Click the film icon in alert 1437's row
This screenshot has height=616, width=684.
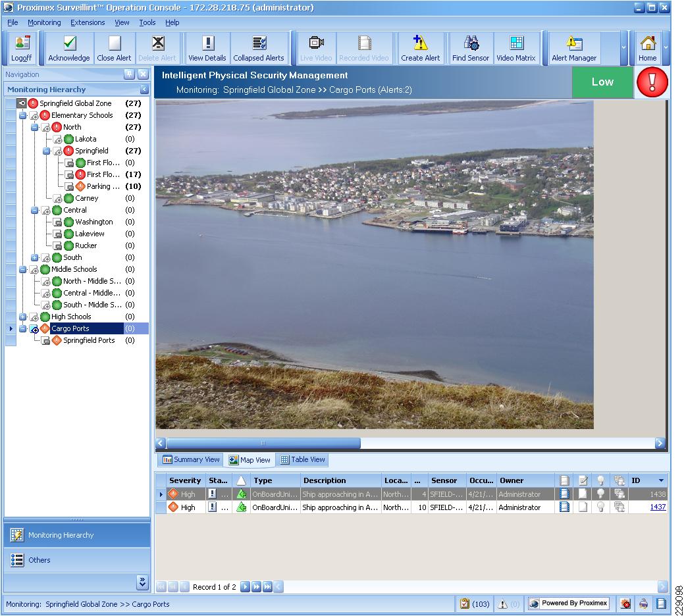(564, 507)
